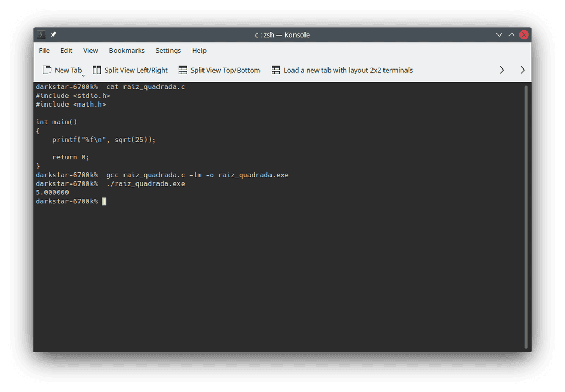Open the Bookmarks menu dropdown
This screenshot has width=565, height=392.
(127, 50)
